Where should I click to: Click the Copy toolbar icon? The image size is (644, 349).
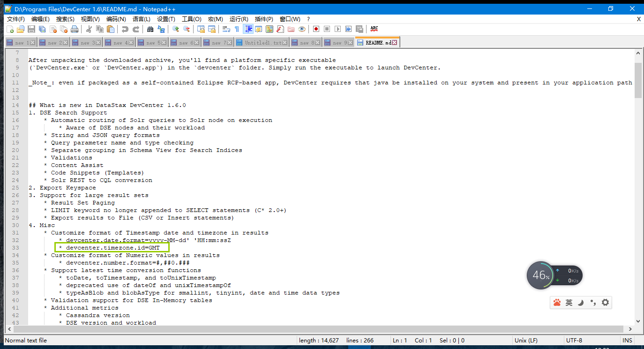pyautogui.click(x=100, y=29)
